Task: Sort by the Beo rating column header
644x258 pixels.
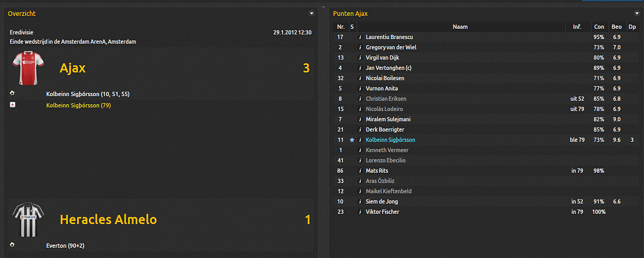Action: [616, 27]
